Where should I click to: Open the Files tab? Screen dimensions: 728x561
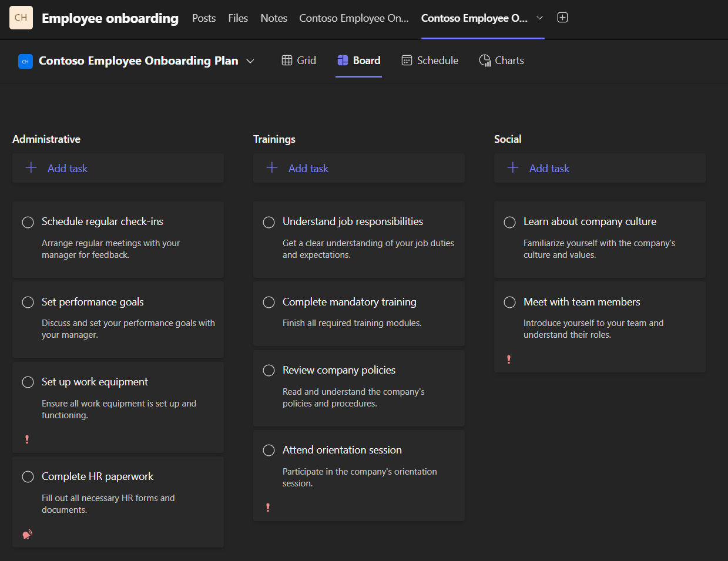(x=238, y=18)
